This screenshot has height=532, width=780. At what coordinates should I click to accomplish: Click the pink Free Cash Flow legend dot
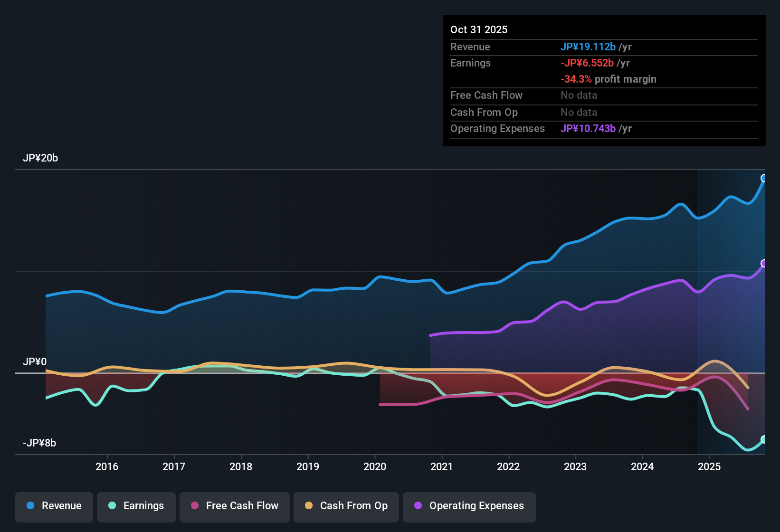tap(194, 506)
